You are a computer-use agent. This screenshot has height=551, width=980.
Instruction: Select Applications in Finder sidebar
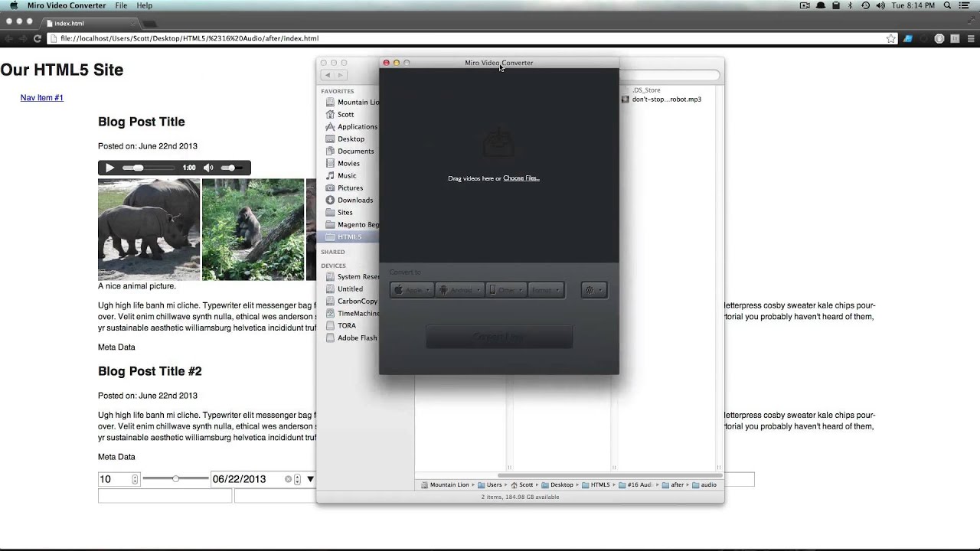click(351, 126)
